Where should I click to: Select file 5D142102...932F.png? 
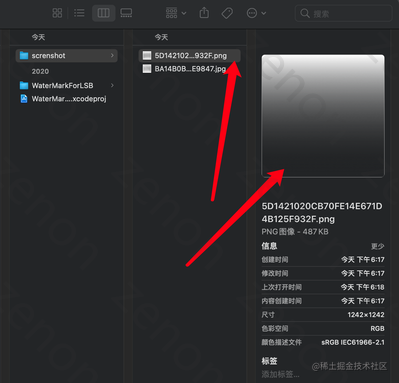tap(189, 55)
